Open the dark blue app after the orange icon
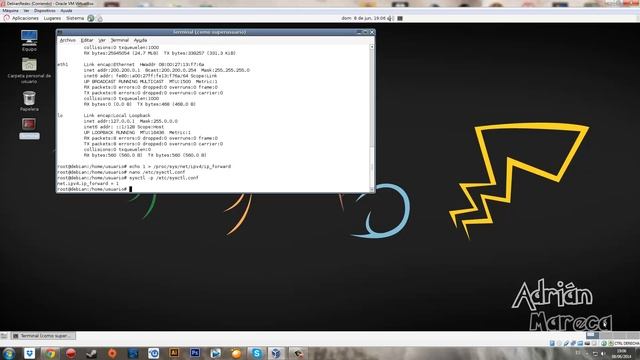The image size is (640, 360). [x=133, y=353]
